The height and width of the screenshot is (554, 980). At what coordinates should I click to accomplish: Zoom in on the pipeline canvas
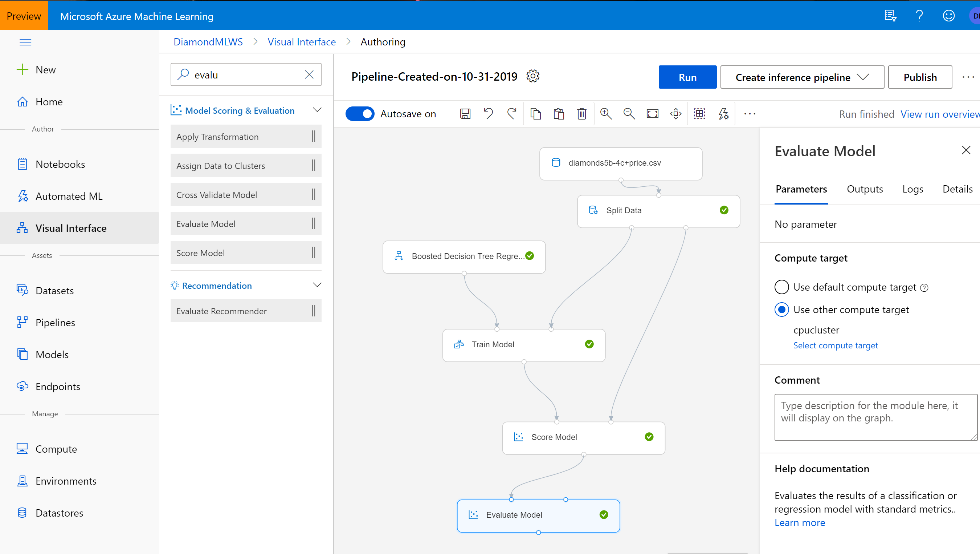(606, 113)
